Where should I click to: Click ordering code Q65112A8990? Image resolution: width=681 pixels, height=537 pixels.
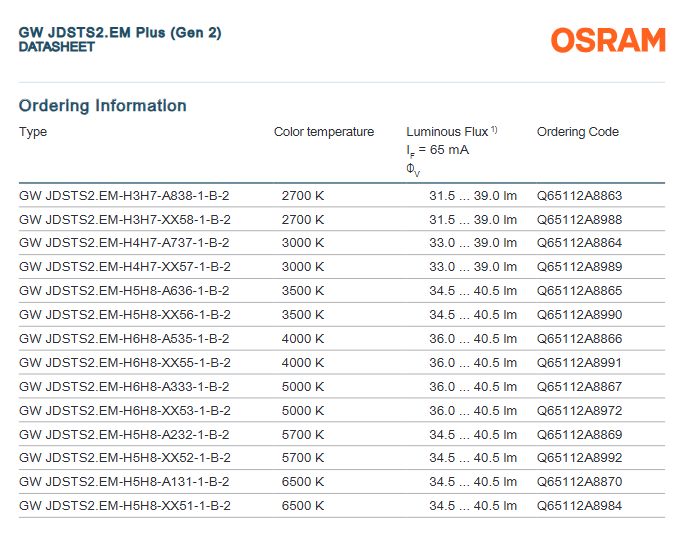point(579,315)
